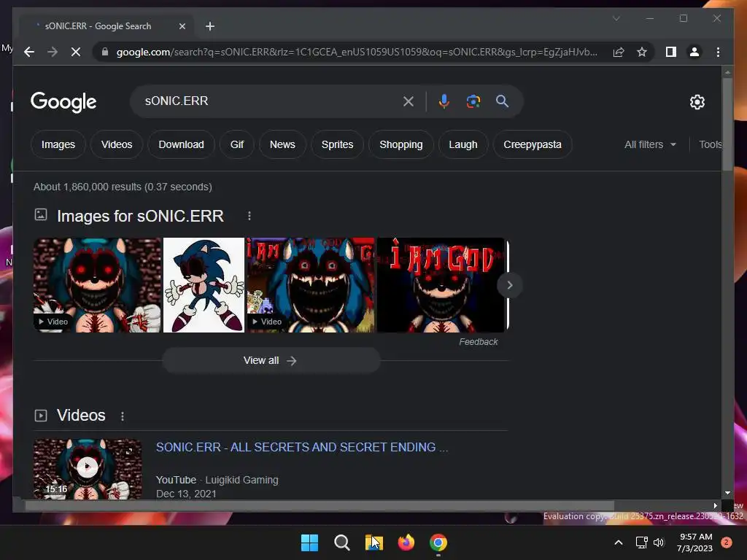The image size is (747, 560).
Task: Go back using the browser back arrow
Action: pyautogui.click(x=29, y=52)
